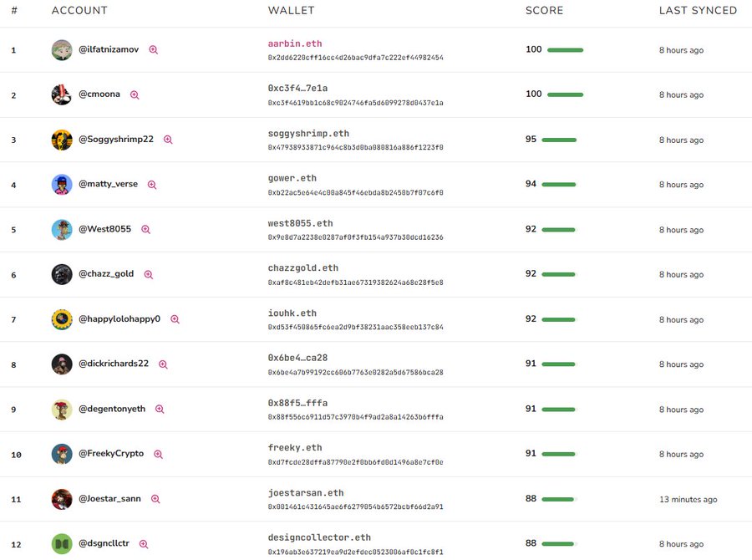
Task: Click '13 minutes ago' sync time
Action: [x=688, y=499]
